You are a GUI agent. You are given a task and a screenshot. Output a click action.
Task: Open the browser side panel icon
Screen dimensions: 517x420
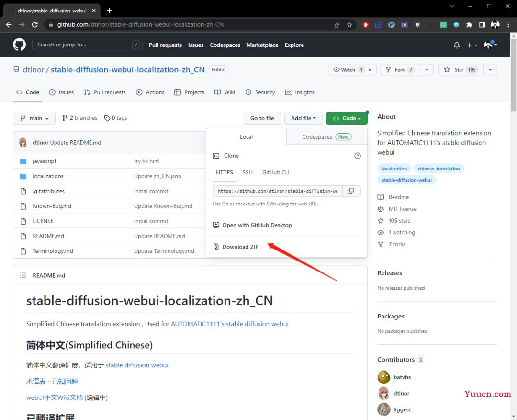tap(482, 25)
